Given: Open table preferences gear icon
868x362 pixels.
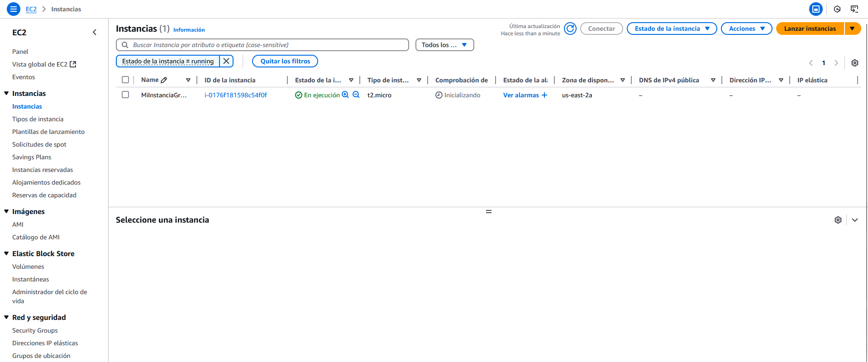Looking at the screenshot, I should (855, 63).
